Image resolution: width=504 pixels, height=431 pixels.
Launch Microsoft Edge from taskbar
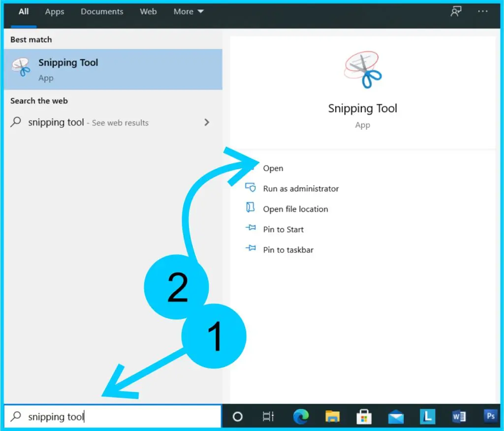coord(301,417)
